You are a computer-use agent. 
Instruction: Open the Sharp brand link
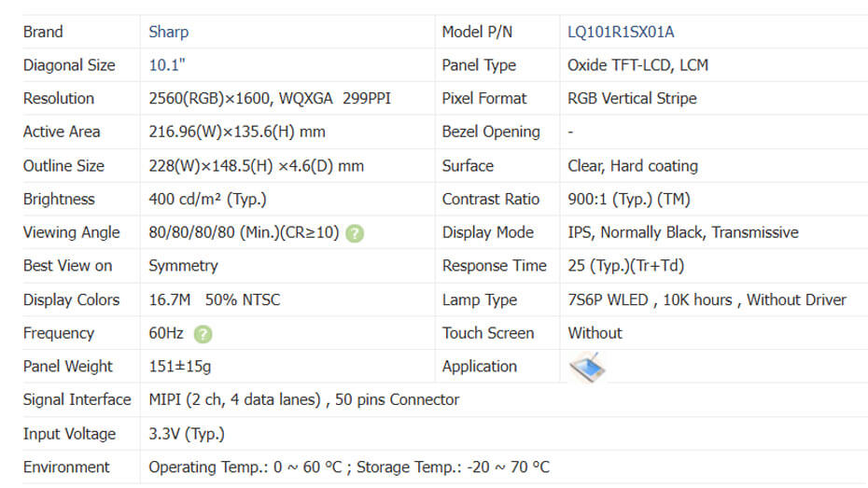click(168, 32)
